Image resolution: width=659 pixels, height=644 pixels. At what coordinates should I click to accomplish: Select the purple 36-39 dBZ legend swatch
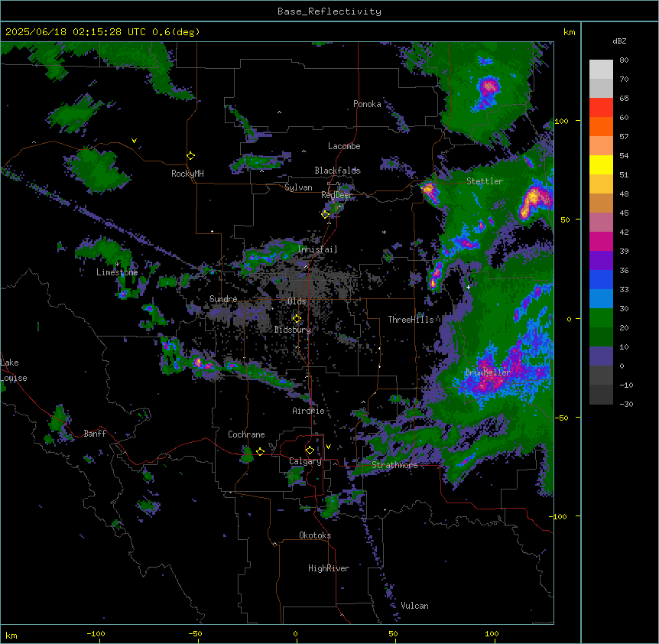tap(601, 261)
